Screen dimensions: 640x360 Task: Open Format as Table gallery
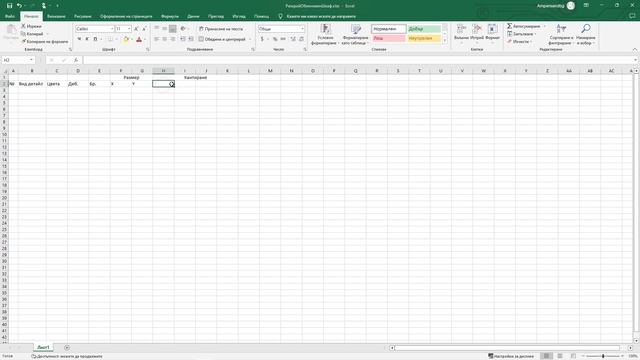pyautogui.click(x=355, y=34)
